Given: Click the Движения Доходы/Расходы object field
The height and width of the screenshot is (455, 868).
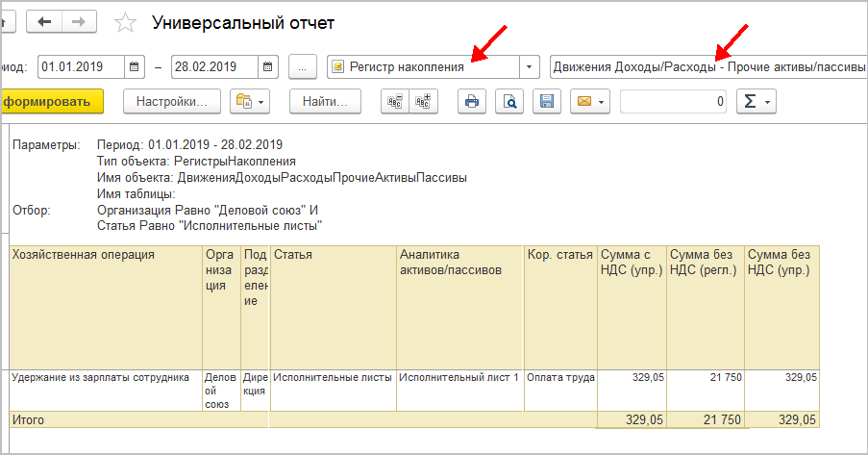Looking at the screenshot, I should pyautogui.click(x=708, y=67).
